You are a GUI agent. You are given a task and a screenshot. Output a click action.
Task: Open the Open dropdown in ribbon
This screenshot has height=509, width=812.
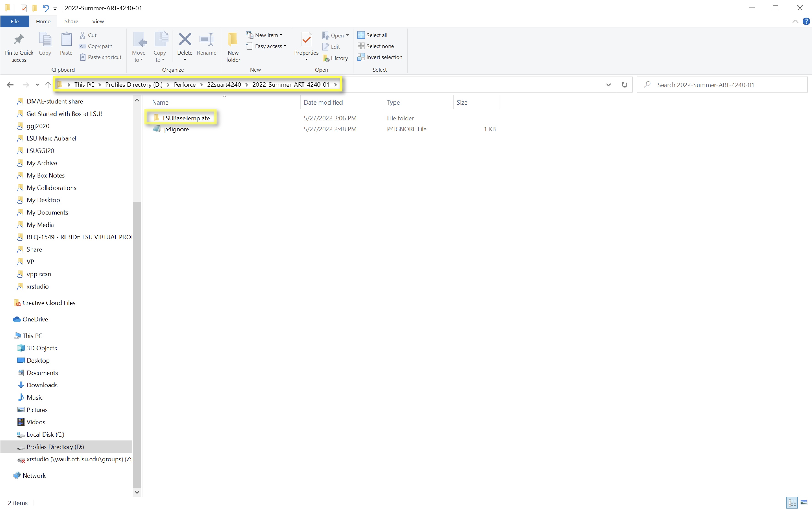click(335, 35)
